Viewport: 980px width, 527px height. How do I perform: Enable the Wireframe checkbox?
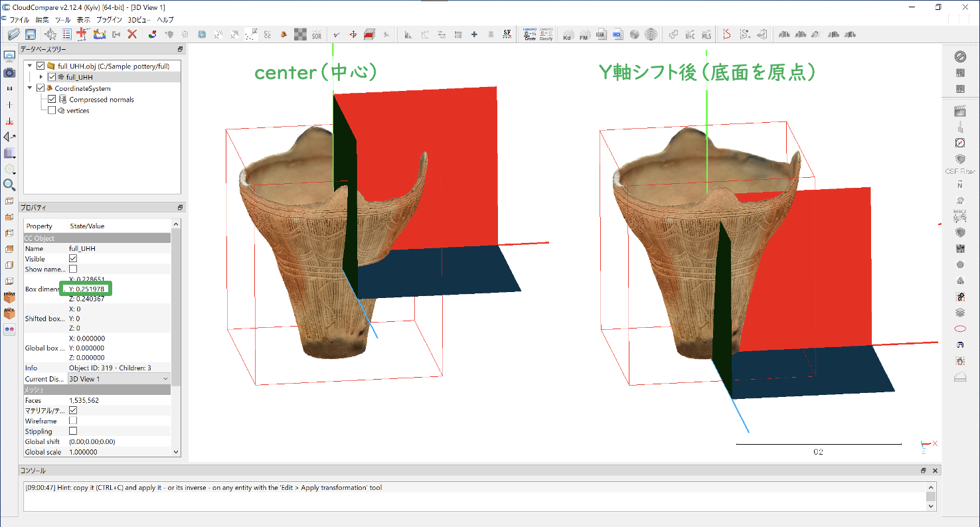click(73, 421)
